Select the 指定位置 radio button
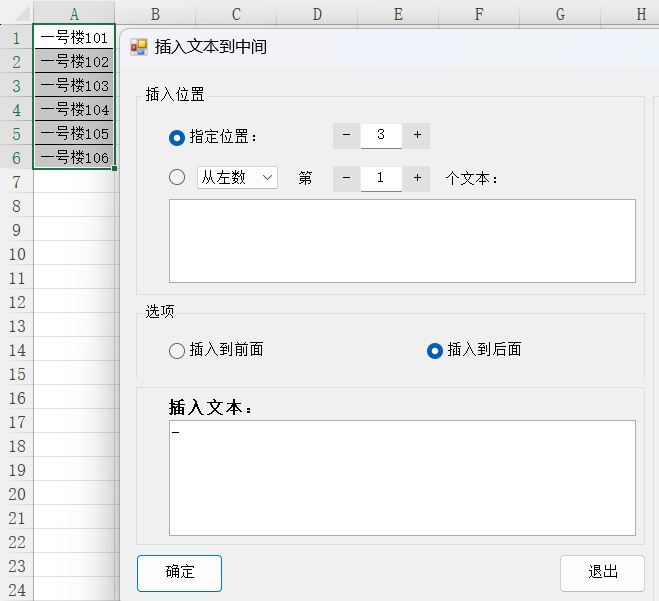 (177, 137)
